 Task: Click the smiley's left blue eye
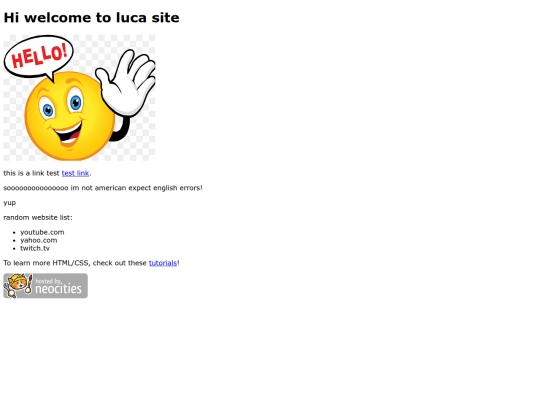pyautogui.click(x=48, y=110)
